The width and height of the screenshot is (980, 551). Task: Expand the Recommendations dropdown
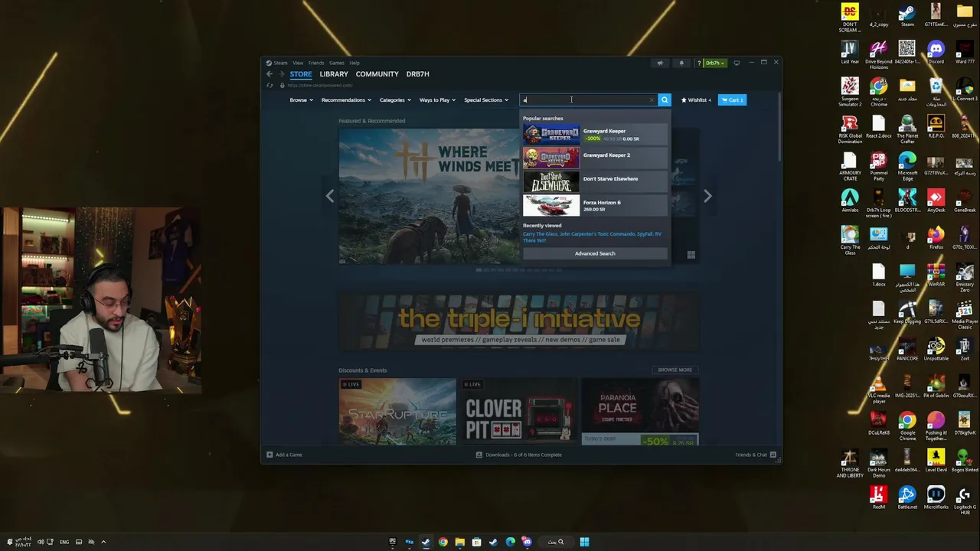pos(346,100)
